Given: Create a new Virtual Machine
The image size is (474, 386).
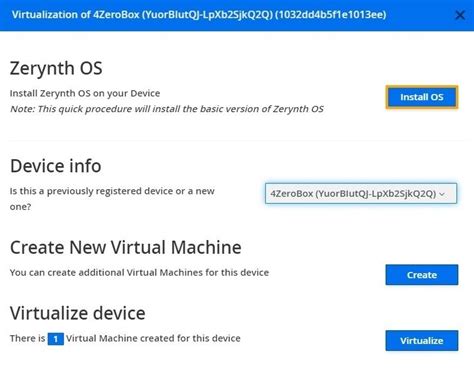Looking at the screenshot, I should [x=422, y=275].
